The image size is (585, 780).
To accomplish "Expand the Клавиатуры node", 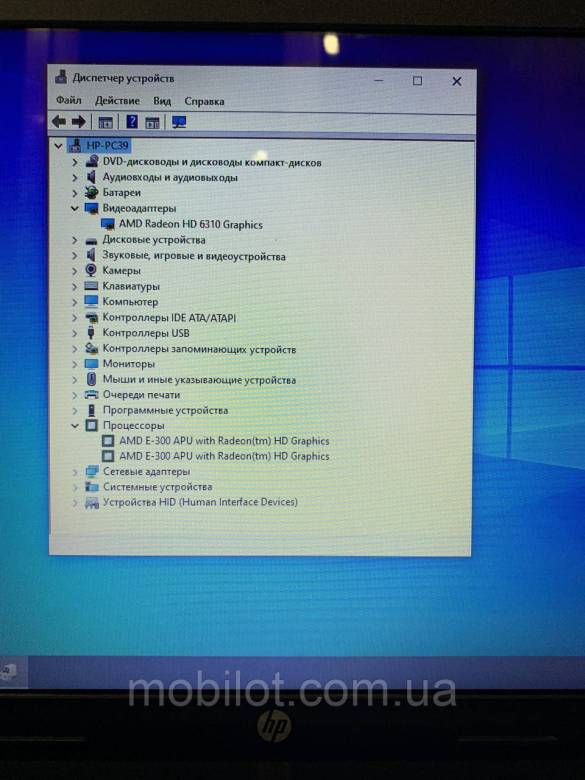I will (75, 287).
